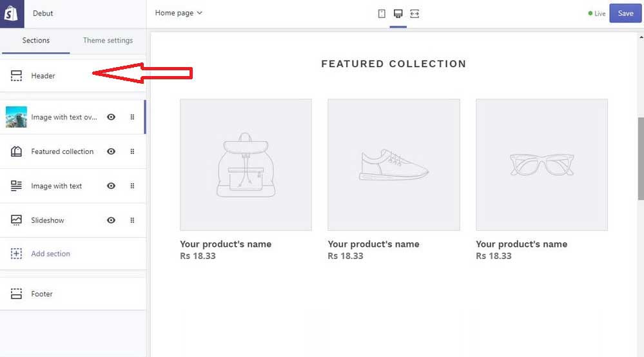Click the Add section link
This screenshot has height=357, width=644.
tap(50, 254)
